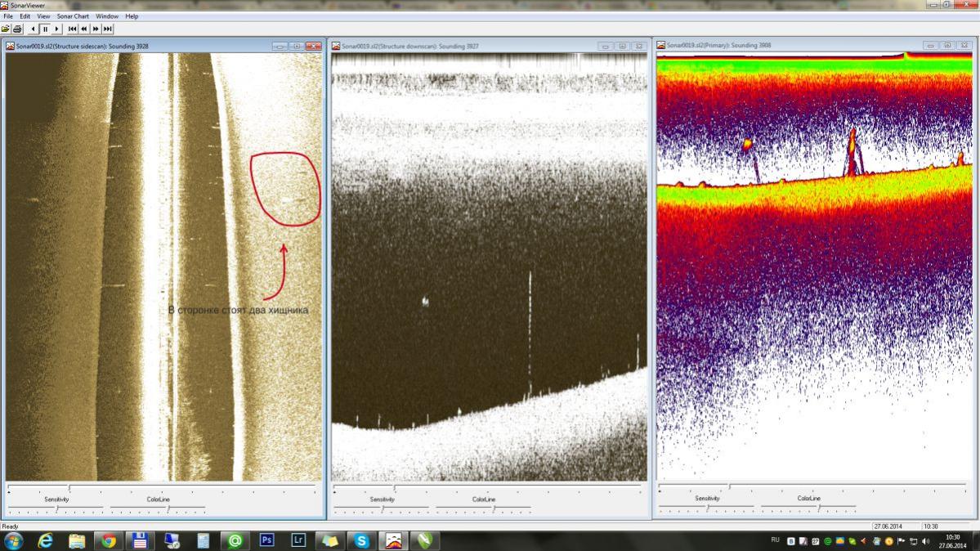Click the Print toolbar icon
Screen dimensions: 980x551
pos(17,29)
